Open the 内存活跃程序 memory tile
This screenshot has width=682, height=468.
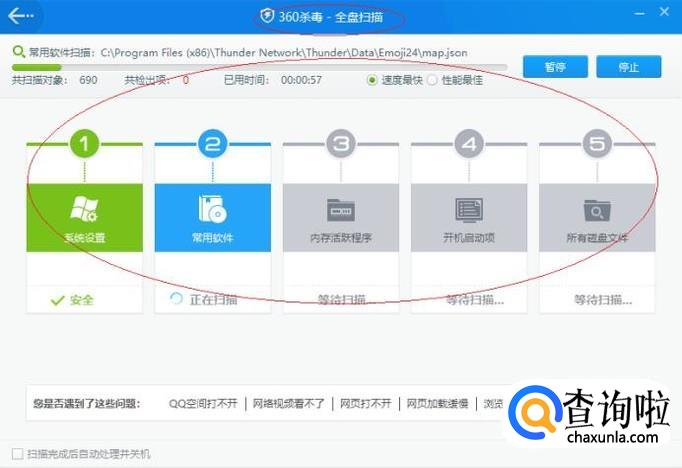341,217
